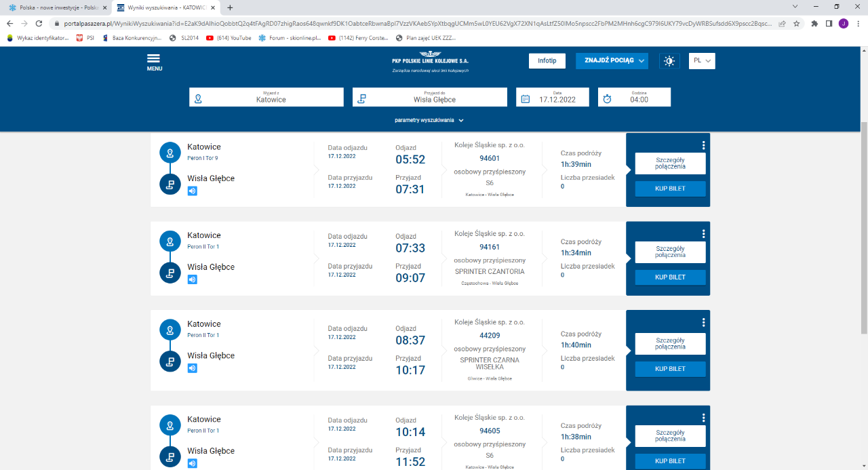Edit the departure station Katowice field
This screenshot has height=470, width=868.
[267, 97]
